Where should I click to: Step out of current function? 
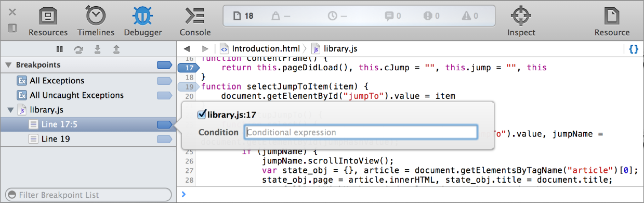click(116, 49)
